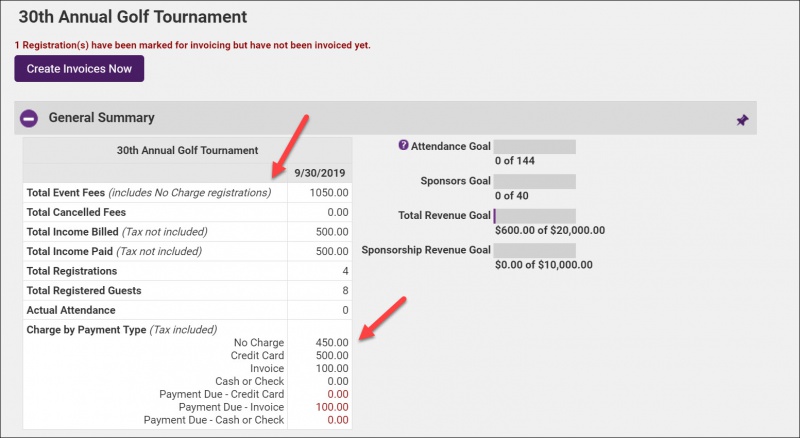Click the Payment Due - Invoice amount 100.00
The image size is (800, 438).
(329, 407)
